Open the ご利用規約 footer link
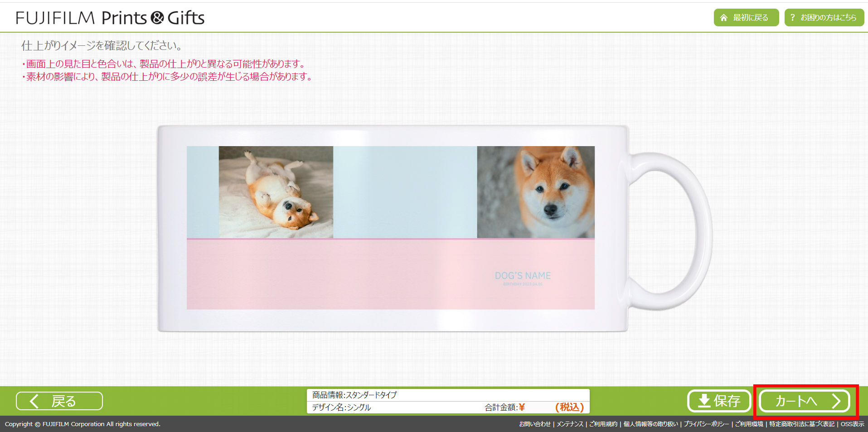868x432 pixels. (603, 424)
